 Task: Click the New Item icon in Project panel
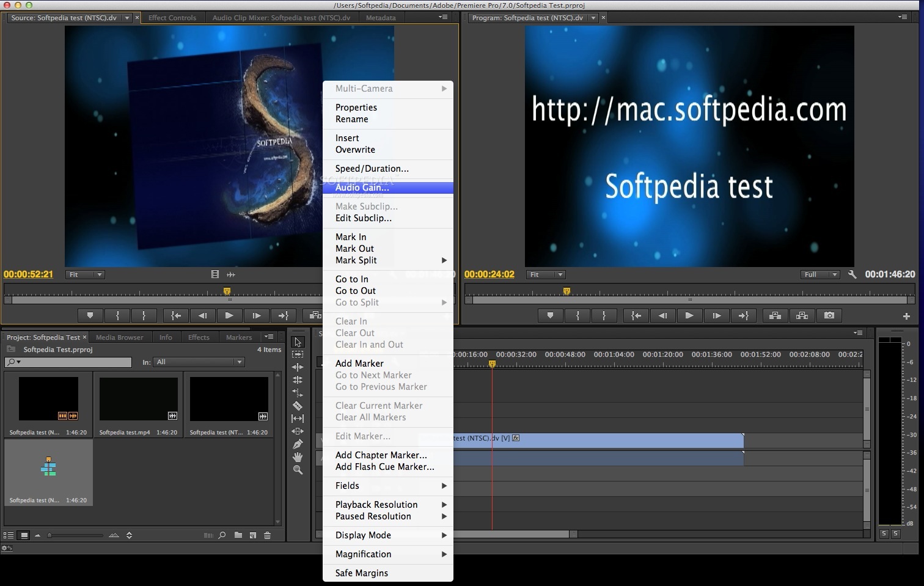[252, 535]
